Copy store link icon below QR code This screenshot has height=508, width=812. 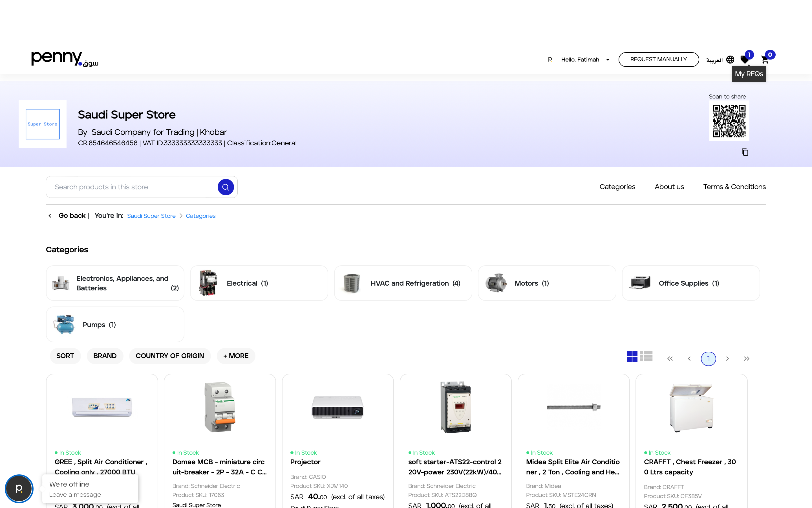[745, 152]
